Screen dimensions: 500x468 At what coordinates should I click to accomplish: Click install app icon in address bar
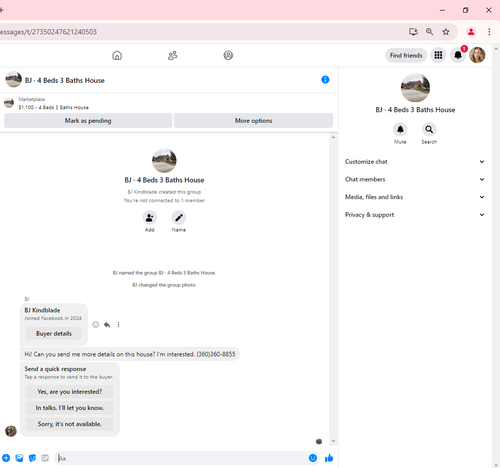point(413,32)
